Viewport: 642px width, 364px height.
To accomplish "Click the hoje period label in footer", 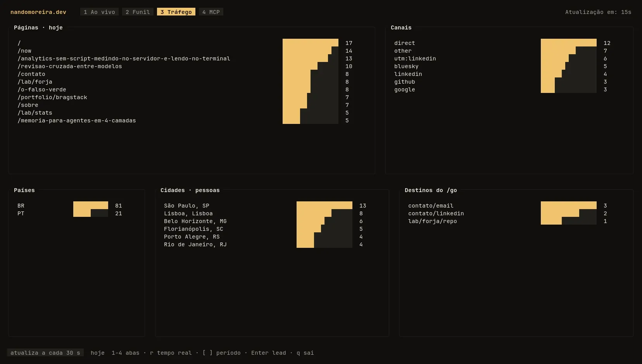I will click(98, 353).
